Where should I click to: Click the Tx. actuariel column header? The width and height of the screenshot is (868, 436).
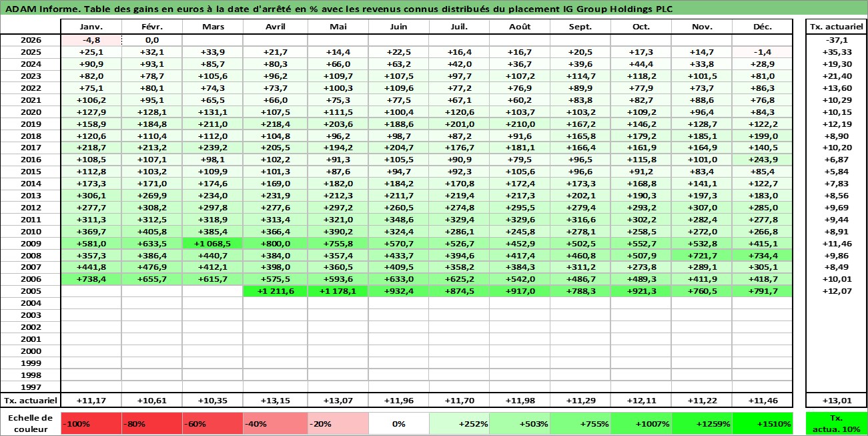tap(837, 27)
